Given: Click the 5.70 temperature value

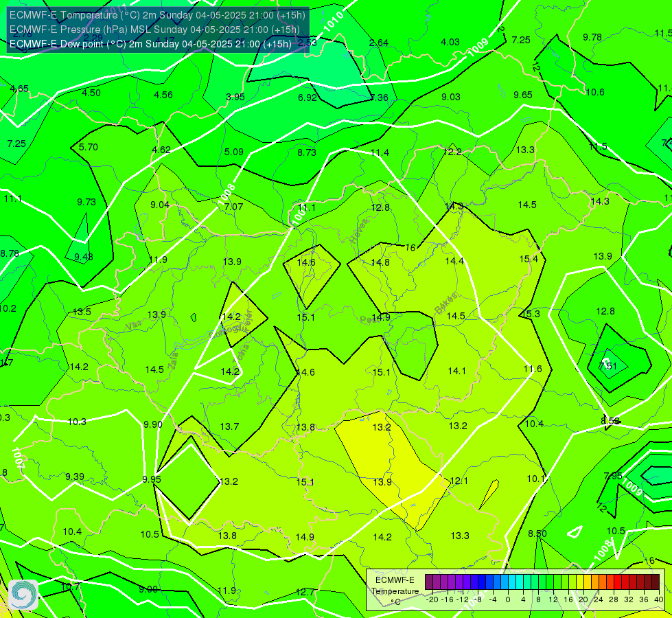Looking at the screenshot, I should tap(89, 147).
